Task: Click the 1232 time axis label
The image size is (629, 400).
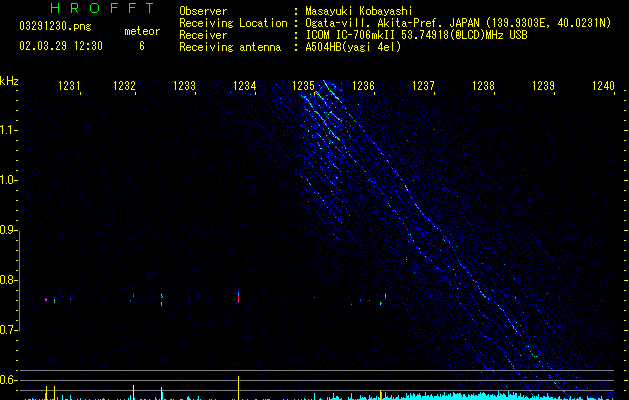Action: tap(124, 86)
